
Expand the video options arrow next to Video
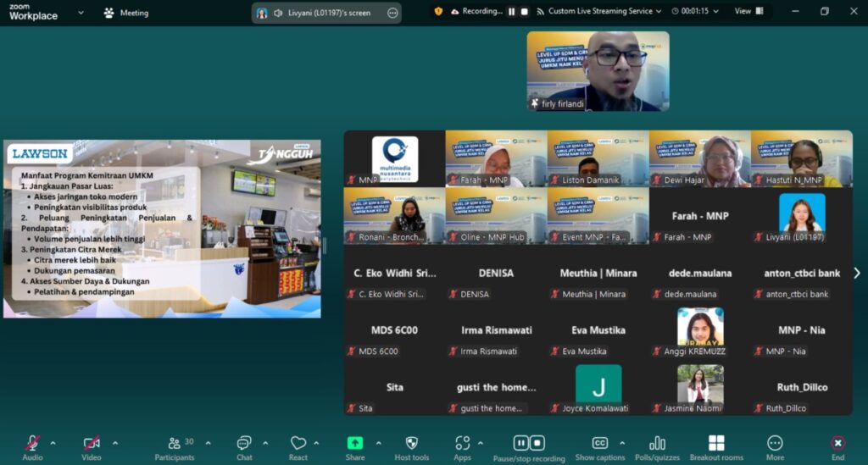[x=115, y=443]
